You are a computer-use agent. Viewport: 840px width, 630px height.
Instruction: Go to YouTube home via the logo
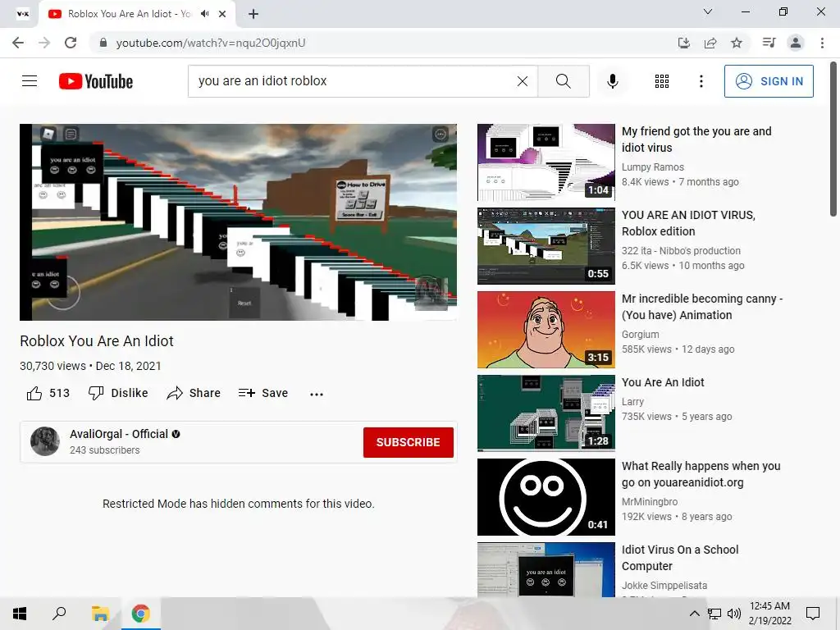(96, 81)
